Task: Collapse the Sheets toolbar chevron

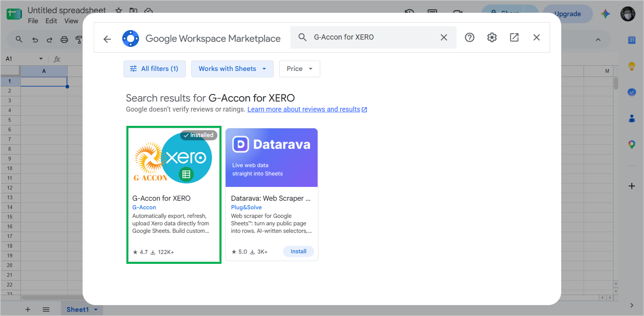Action: pos(598,40)
